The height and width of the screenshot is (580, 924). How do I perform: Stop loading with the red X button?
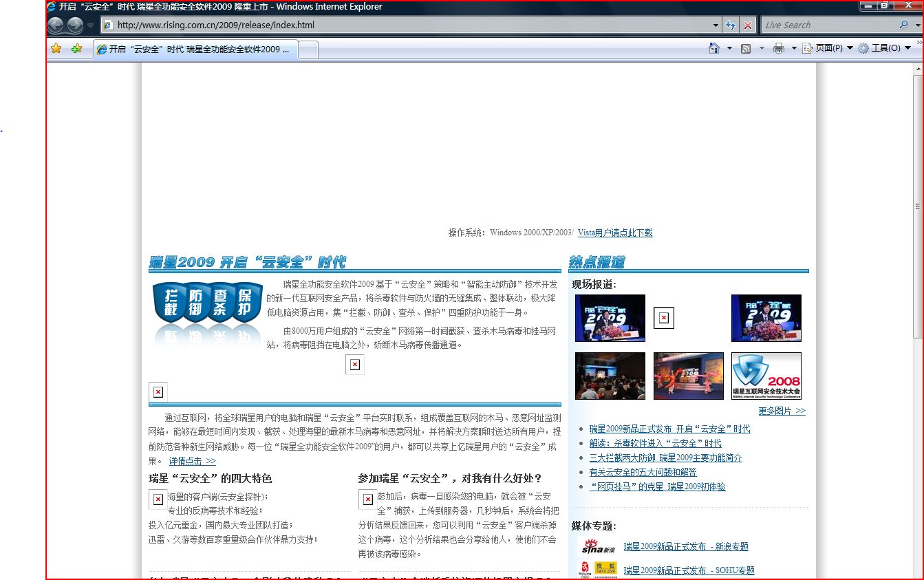(x=748, y=25)
